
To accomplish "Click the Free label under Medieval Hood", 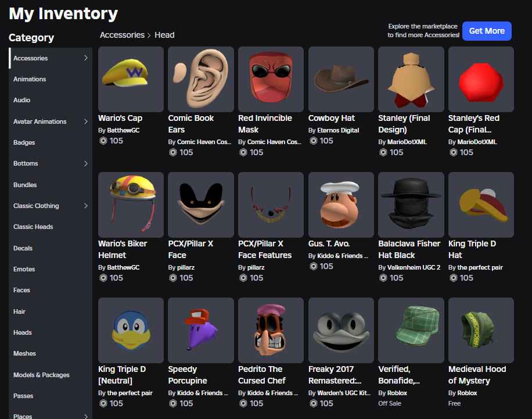I will pos(454,403).
